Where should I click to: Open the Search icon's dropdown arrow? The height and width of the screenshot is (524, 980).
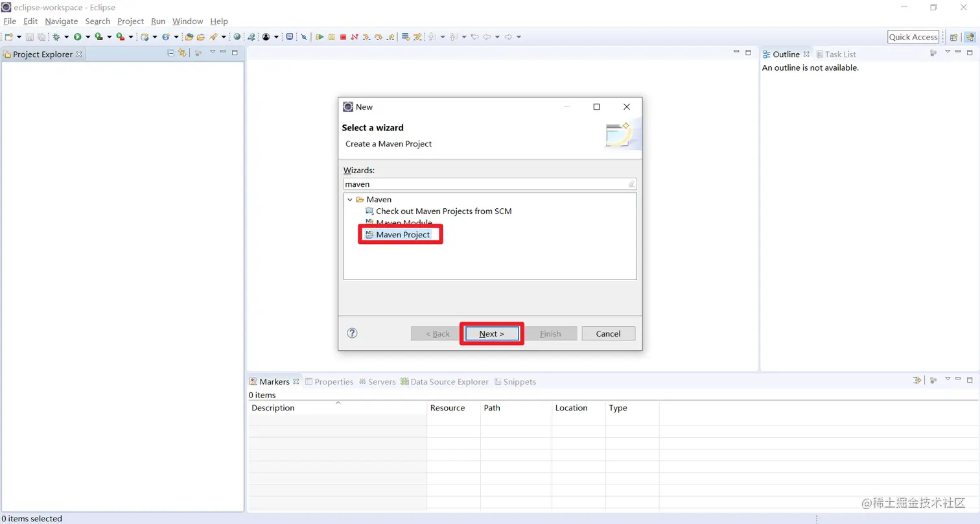tap(224, 37)
